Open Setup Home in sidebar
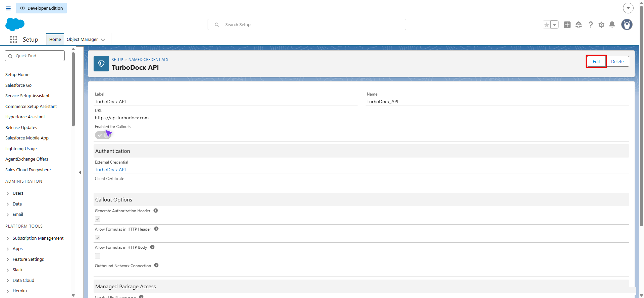 tap(17, 75)
